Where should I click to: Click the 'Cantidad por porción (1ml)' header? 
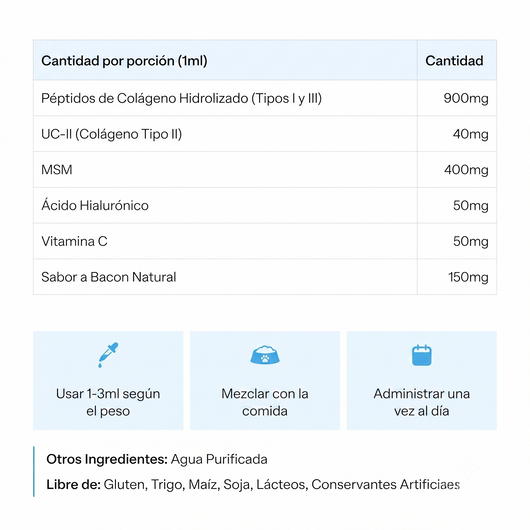(x=124, y=61)
